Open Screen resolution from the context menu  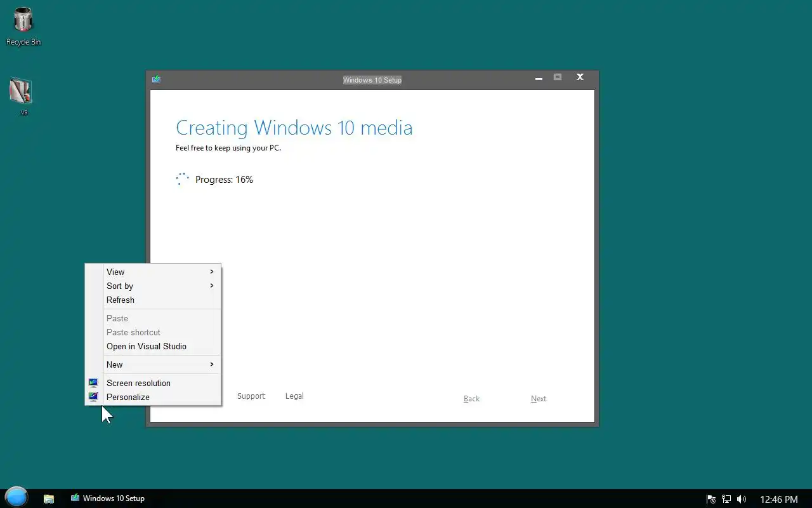point(153,383)
